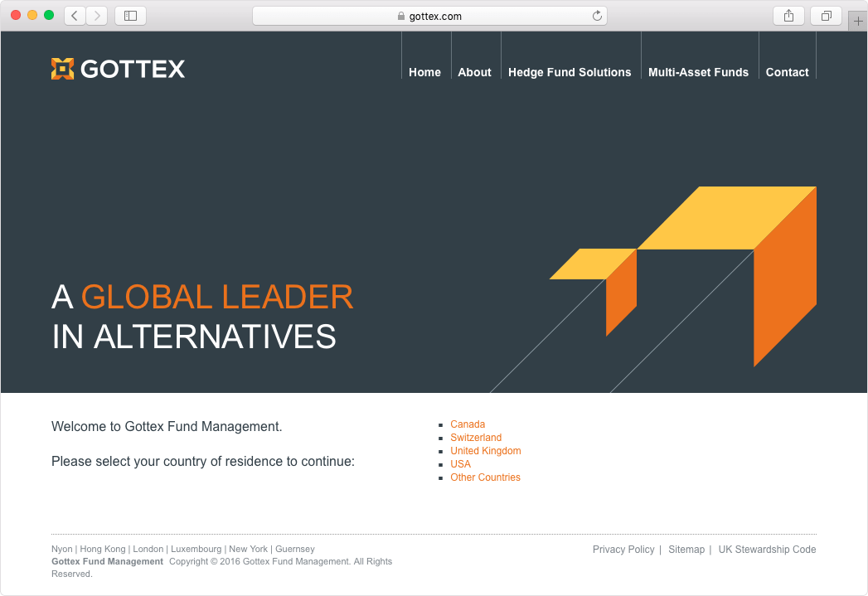Select Canada as country of residence
868x596 pixels.
[468, 424]
